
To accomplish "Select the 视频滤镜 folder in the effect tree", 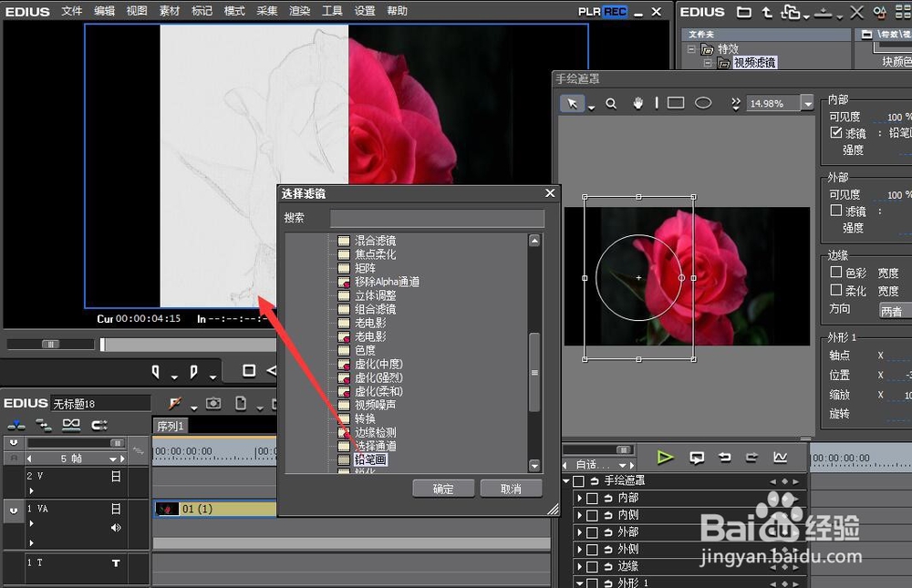I will pos(754,63).
